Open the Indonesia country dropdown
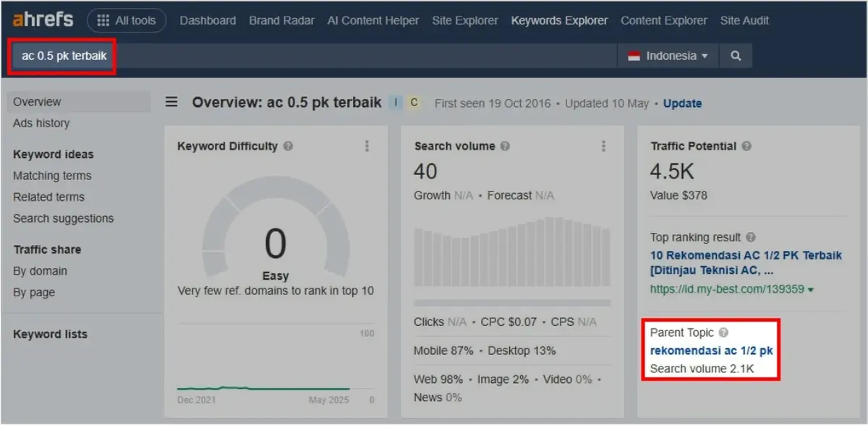Viewport: 868px width, 425px height. pos(667,56)
